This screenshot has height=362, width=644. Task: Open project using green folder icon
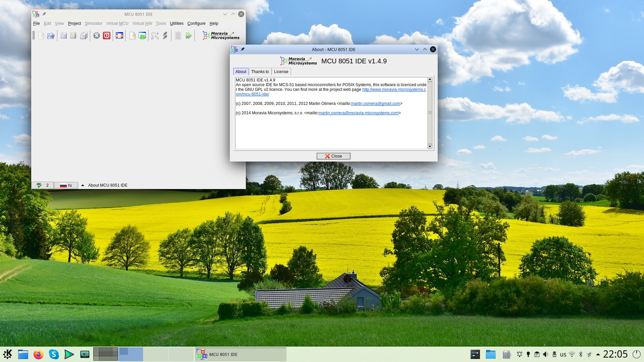point(143,36)
